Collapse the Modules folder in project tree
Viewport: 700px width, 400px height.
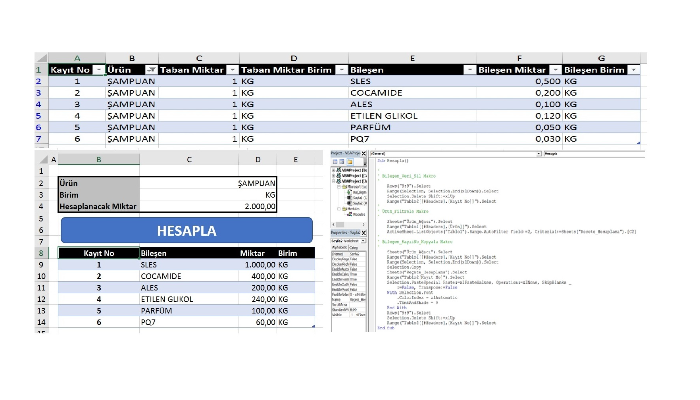pyautogui.click(x=339, y=208)
